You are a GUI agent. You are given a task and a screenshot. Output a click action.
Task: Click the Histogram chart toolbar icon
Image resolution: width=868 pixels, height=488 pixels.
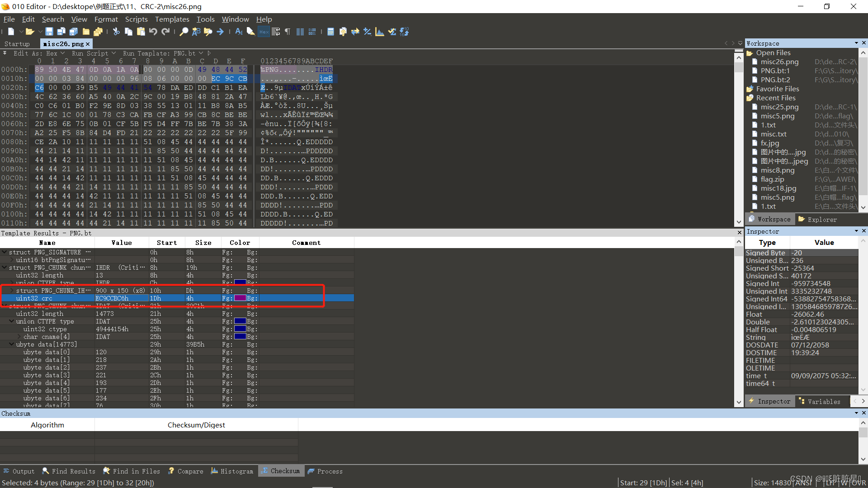(380, 32)
